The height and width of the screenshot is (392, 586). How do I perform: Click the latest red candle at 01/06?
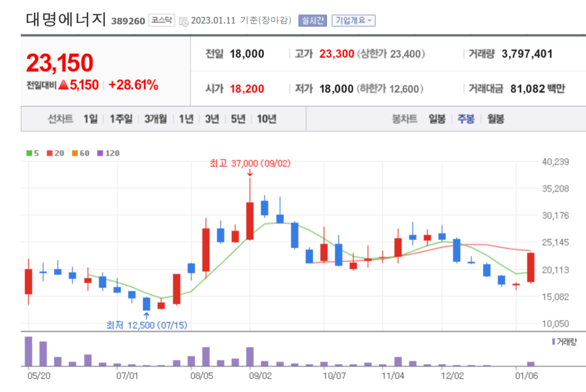(531, 267)
